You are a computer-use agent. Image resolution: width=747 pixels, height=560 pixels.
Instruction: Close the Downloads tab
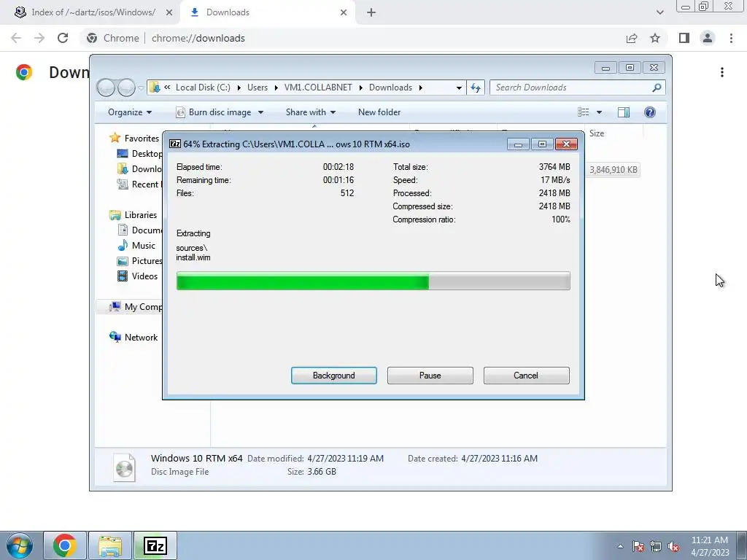click(x=344, y=12)
